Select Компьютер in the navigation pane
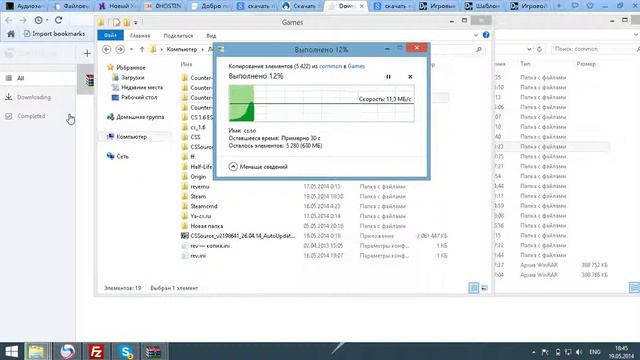The height and width of the screenshot is (360, 640). pos(127,137)
